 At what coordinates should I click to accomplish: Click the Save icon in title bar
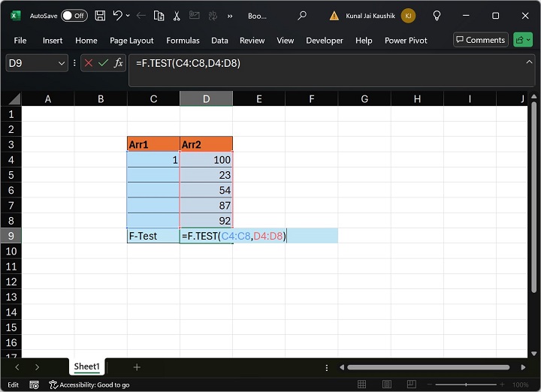point(100,16)
